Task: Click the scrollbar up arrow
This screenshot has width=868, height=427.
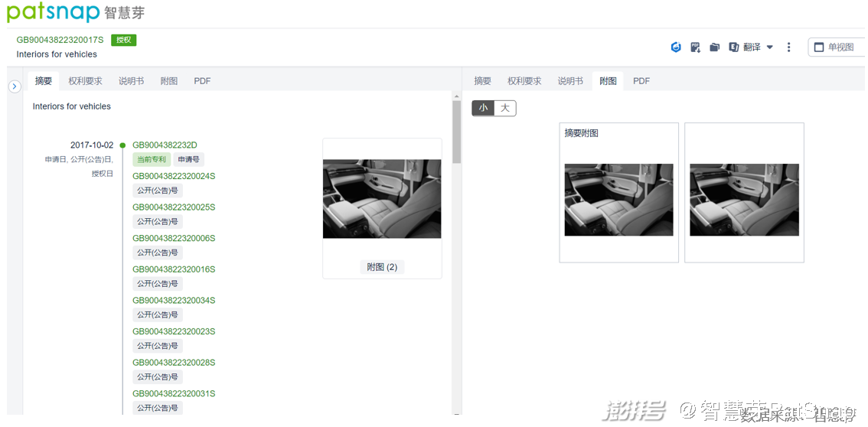Action: [x=457, y=96]
